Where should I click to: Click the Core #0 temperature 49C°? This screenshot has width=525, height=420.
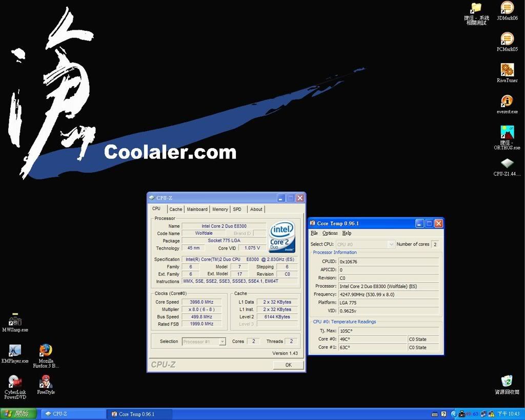click(x=373, y=339)
